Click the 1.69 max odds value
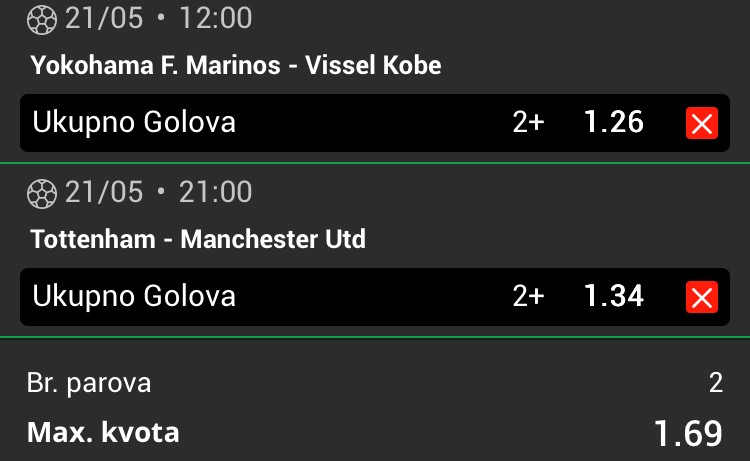Image resolution: width=750 pixels, height=461 pixels. [x=688, y=434]
